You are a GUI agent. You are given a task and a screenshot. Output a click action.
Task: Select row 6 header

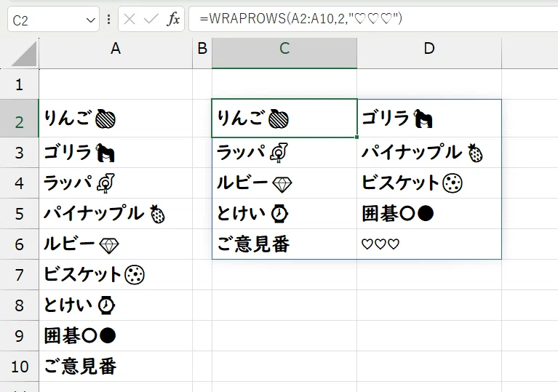tap(19, 245)
